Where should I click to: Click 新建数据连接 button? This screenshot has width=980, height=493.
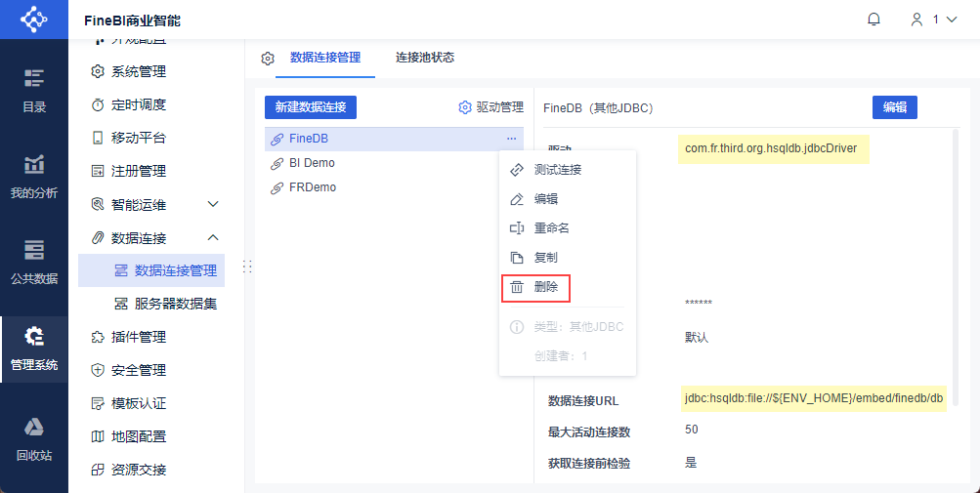point(311,107)
